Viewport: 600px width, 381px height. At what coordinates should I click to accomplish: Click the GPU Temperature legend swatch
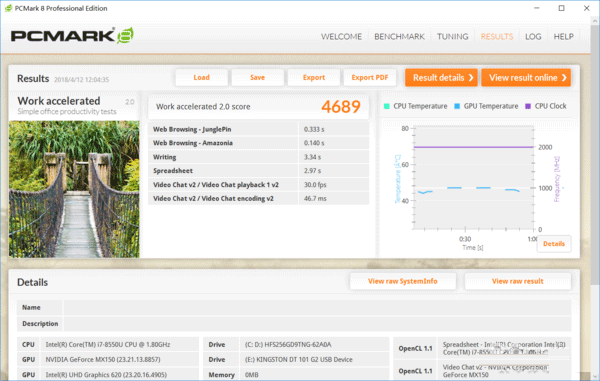coord(457,106)
